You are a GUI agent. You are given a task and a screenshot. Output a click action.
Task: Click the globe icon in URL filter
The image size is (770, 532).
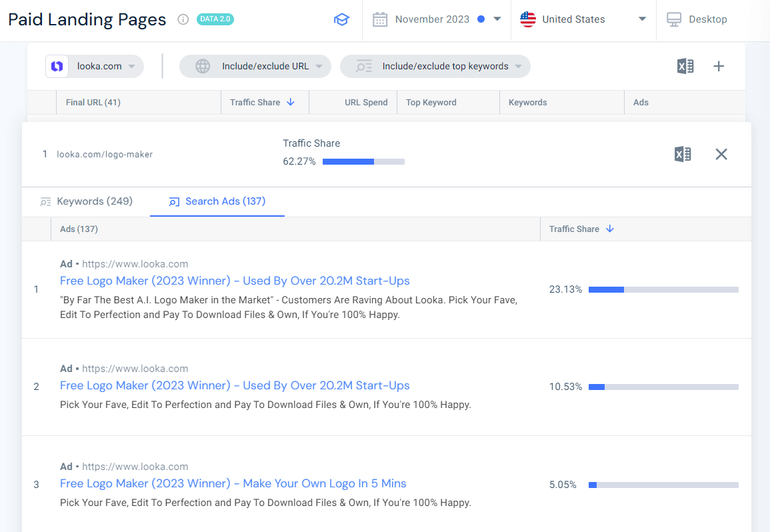pos(203,66)
